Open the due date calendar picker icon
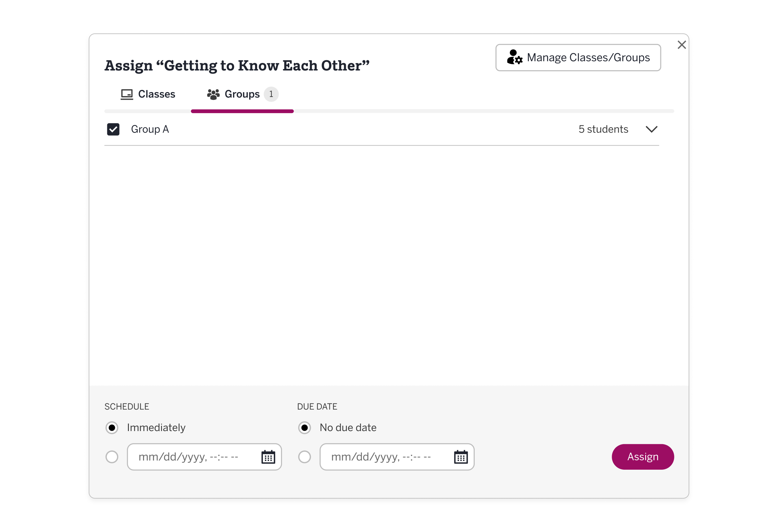The height and width of the screenshot is (532, 778). click(461, 457)
